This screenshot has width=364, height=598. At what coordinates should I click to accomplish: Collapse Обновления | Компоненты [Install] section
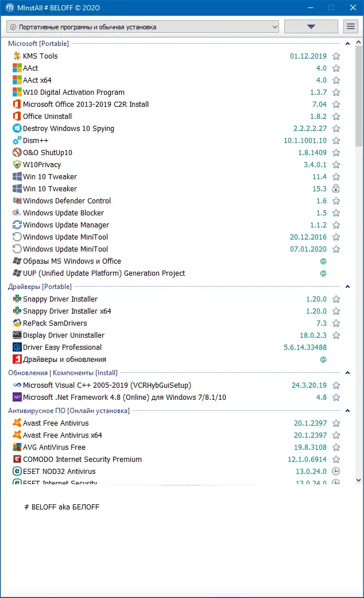click(347, 373)
